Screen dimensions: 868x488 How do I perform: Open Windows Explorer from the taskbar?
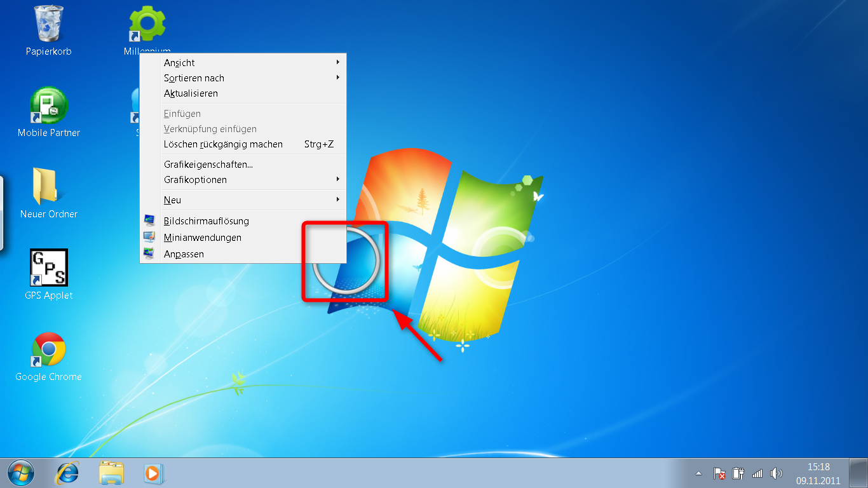pos(111,473)
